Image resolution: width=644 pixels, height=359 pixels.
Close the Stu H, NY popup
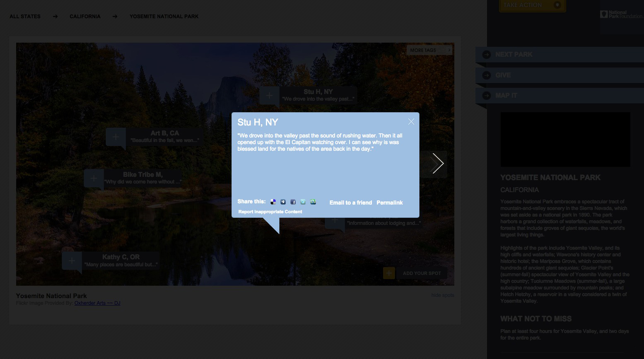coord(411,121)
